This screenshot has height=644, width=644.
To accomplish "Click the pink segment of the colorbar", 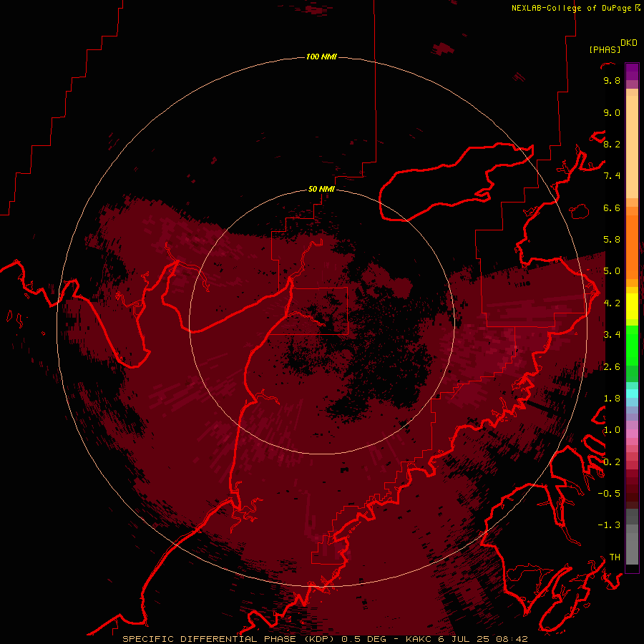I will [x=632, y=434].
